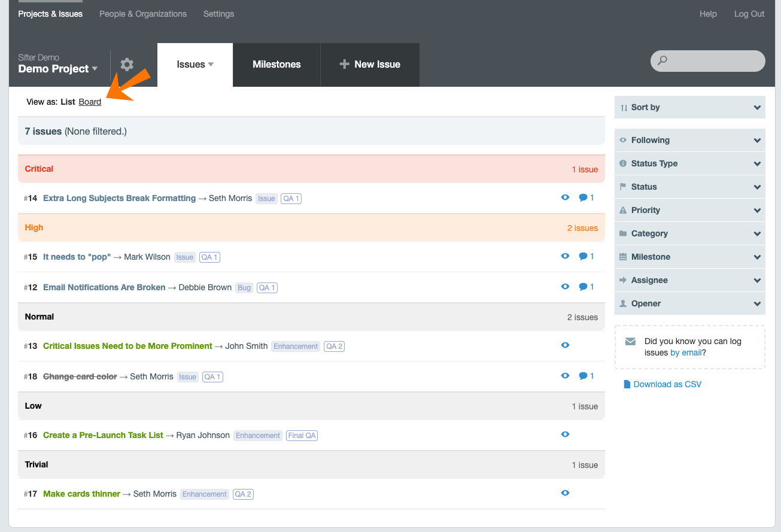Viewport: 781px width, 532px height.
Task: Expand the Assignee filter chevron
Action: click(x=757, y=281)
